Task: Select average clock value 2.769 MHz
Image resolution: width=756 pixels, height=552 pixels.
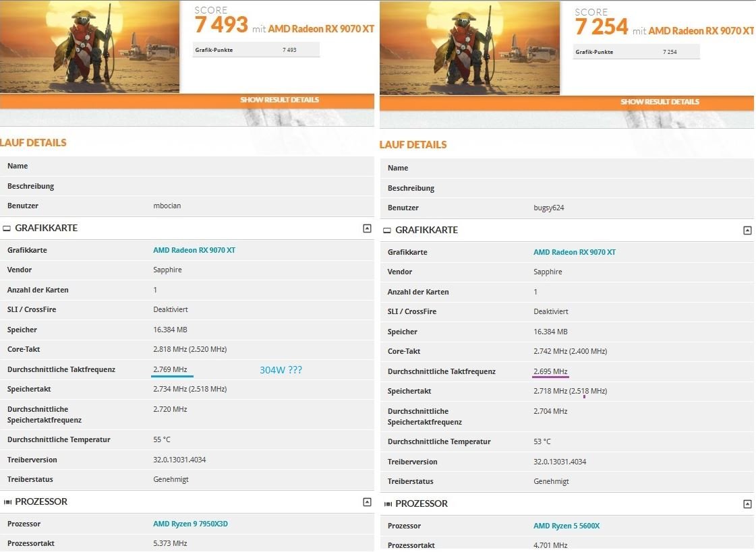Action: [170, 369]
